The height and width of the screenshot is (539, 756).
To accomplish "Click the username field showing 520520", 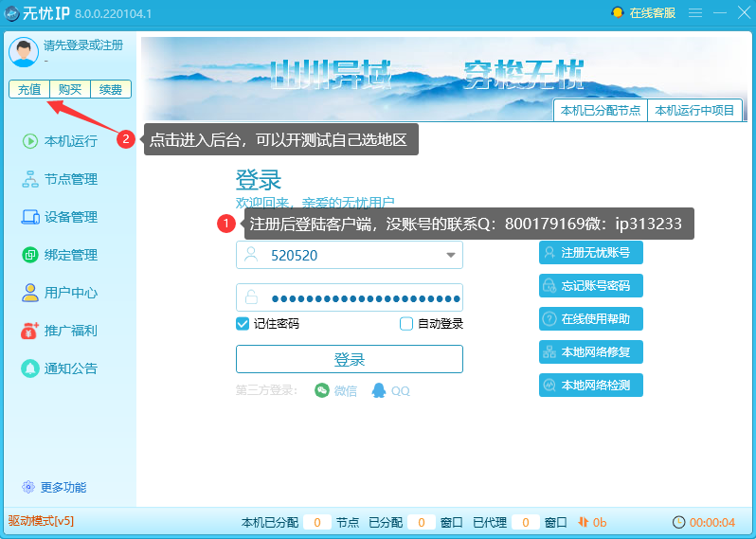I will pyautogui.click(x=350, y=255).
